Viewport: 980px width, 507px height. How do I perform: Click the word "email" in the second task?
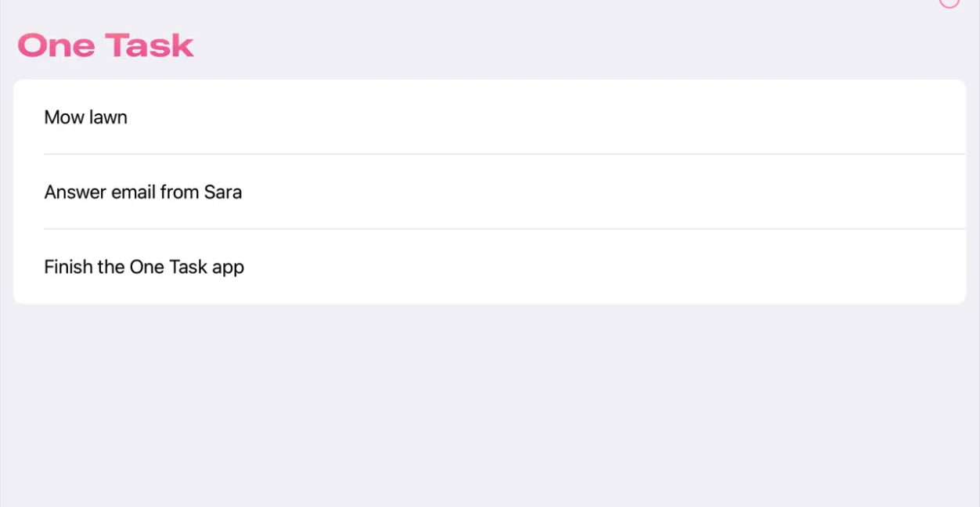(132, 192)
